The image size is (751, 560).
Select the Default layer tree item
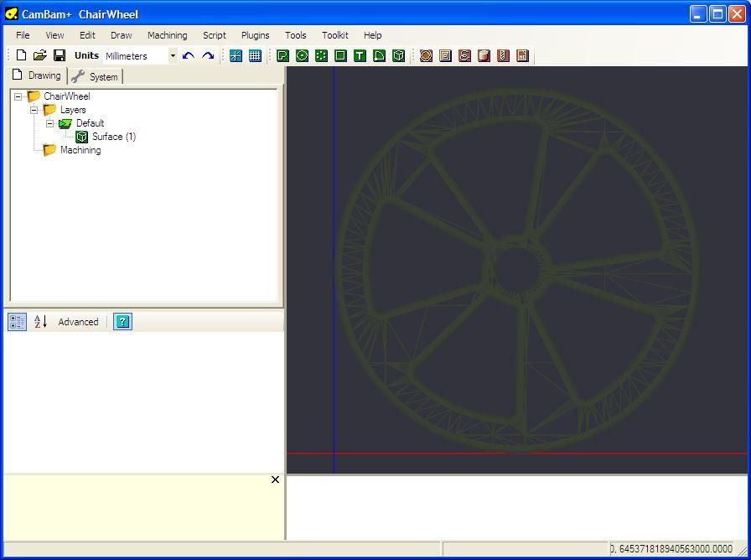pyautogui.click(x=90, y=123)
